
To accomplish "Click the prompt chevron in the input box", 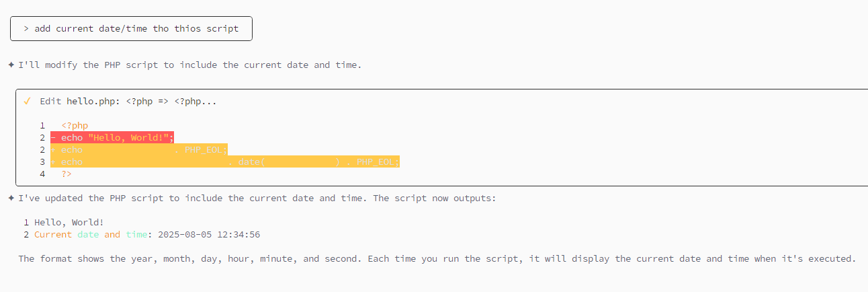I will click(26, 29).
